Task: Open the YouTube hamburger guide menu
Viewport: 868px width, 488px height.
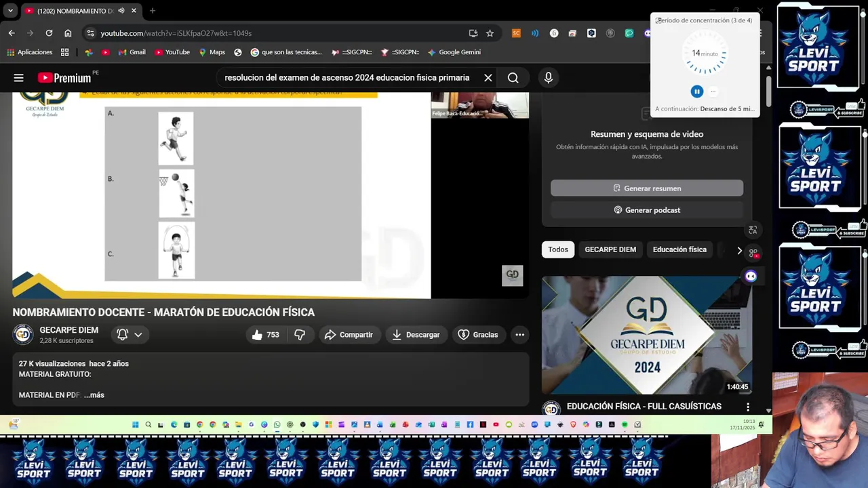Action: pos(18,78)
